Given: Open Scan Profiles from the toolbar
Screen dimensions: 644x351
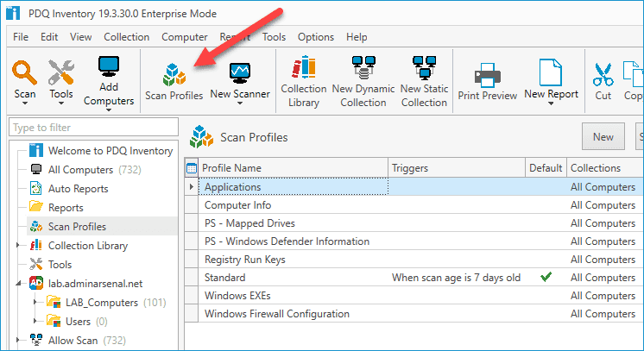Looking at the screenshot, I should [174, 82].
